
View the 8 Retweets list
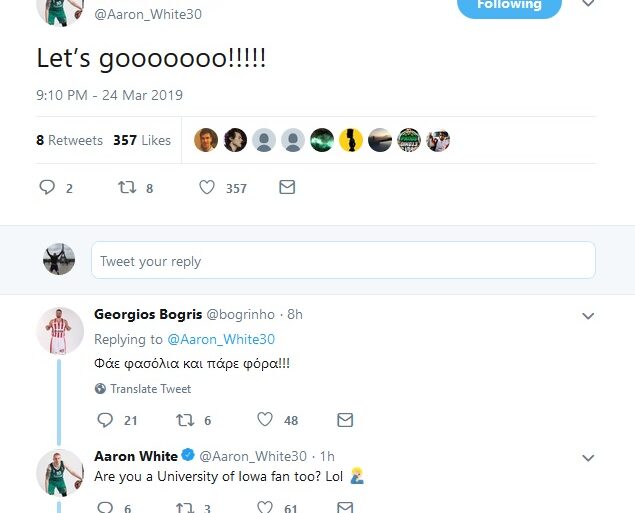[69, 141]
